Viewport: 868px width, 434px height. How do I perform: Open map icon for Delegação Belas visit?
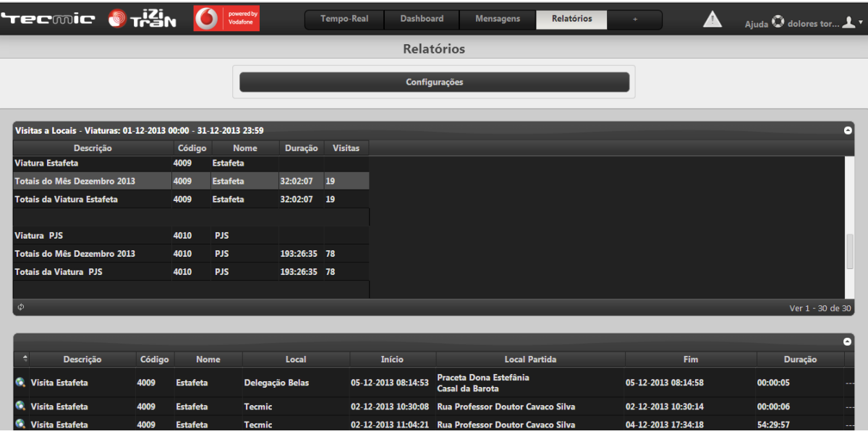point(20,382)
